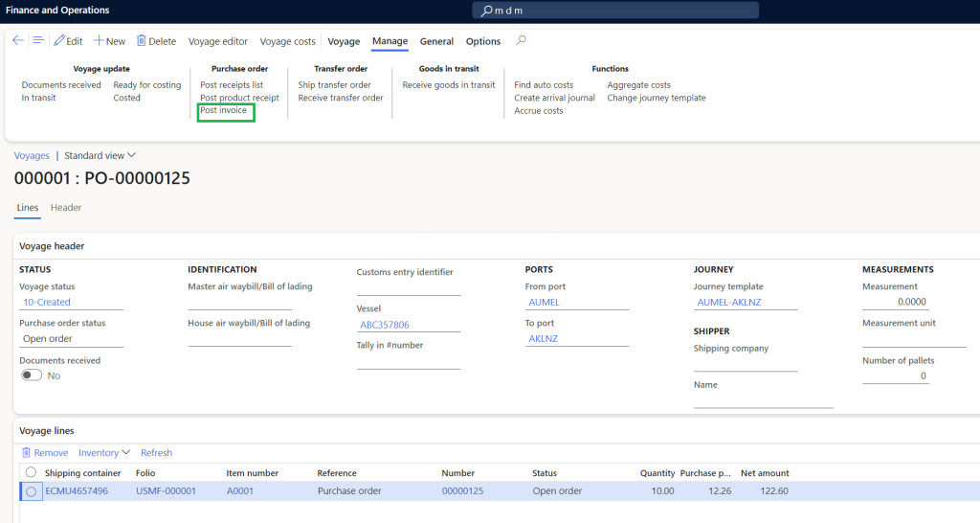Toggle the Documents received switch
Viewport: 980px width, 523px height.
pyautogui.click(x=32, y=375)
